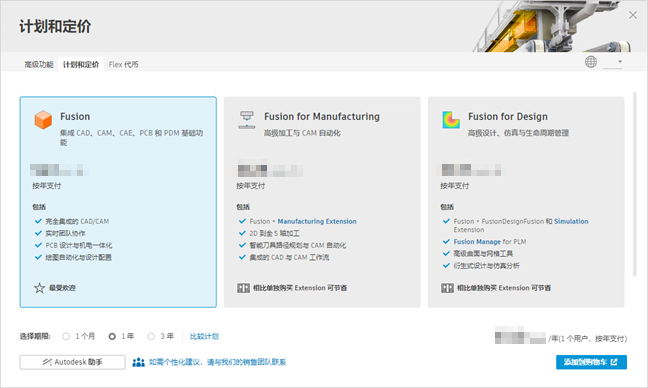Click 相比单独购买 text in Manufacturing card
Viewport: 648px width, 388px height.
pos(300,288)
